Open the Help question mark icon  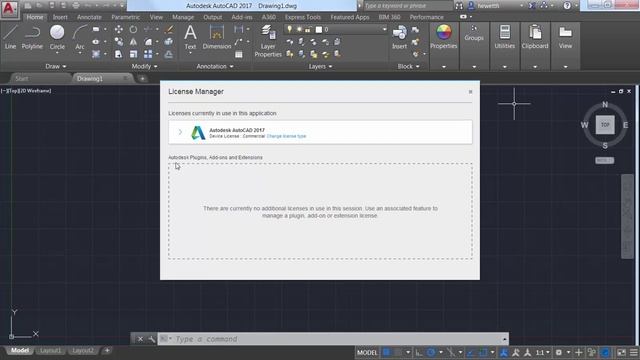[x=567, y=6]
